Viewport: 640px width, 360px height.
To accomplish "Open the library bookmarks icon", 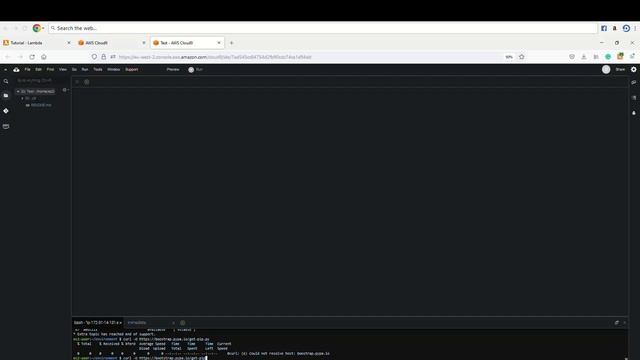I will click(x=596, y=57).
